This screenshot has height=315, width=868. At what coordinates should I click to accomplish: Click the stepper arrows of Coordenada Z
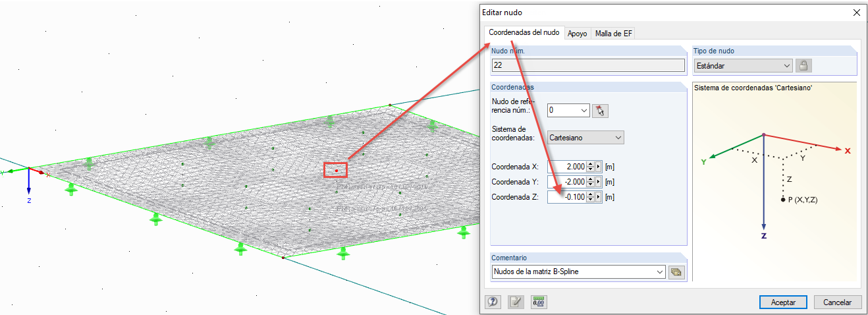tap(590, 197)
